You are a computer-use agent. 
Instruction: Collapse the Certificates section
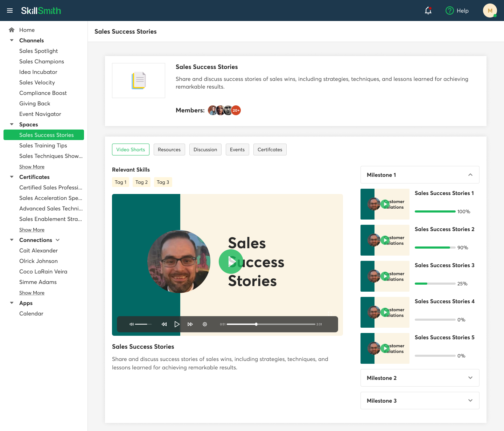pyautogui.click(x=12, y=177)
